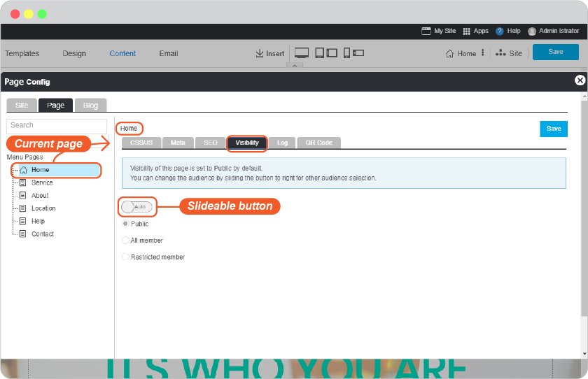
Task: Open the QR Code tab
Action: click(318, 143)
